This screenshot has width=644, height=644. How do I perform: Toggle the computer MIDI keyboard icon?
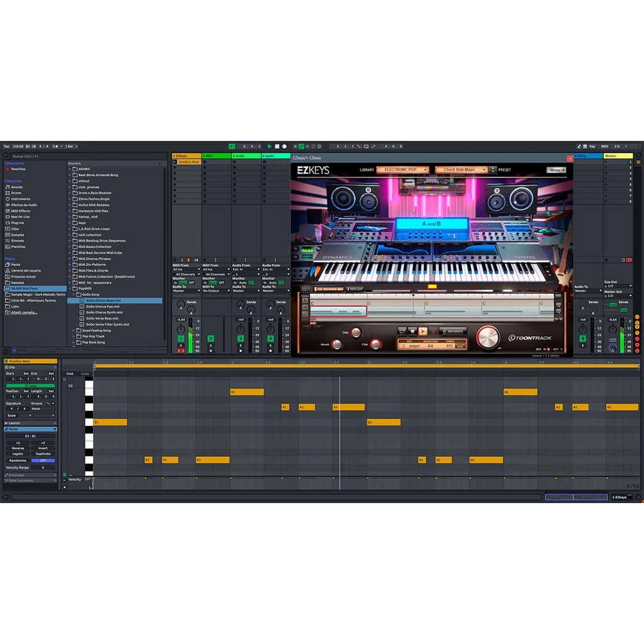[586, 146]
